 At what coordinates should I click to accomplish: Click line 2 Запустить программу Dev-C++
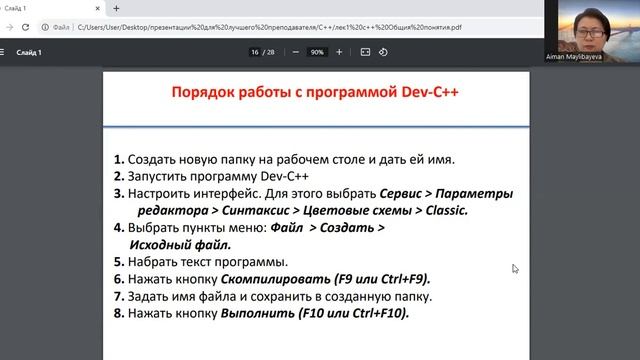click(211, 176)
